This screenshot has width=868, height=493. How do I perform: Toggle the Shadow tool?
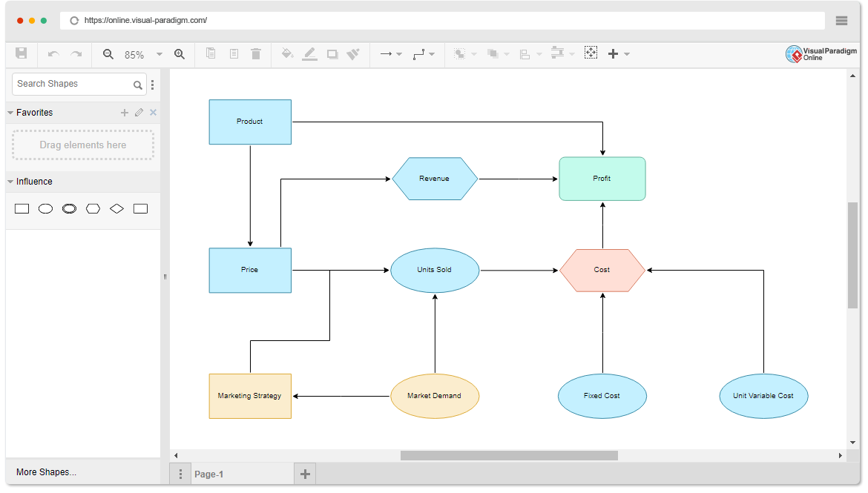pos(332,53)
